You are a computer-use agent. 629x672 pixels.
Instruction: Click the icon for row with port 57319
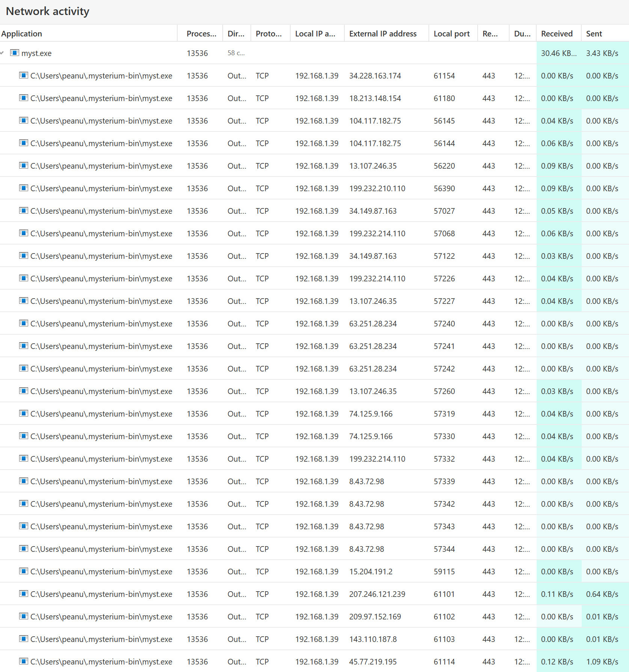(x=23, y=413)
